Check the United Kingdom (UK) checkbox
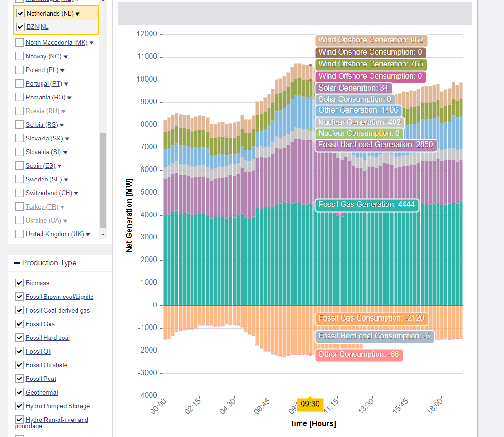Screen dimensions: 504x437 [x=19, y=234]
